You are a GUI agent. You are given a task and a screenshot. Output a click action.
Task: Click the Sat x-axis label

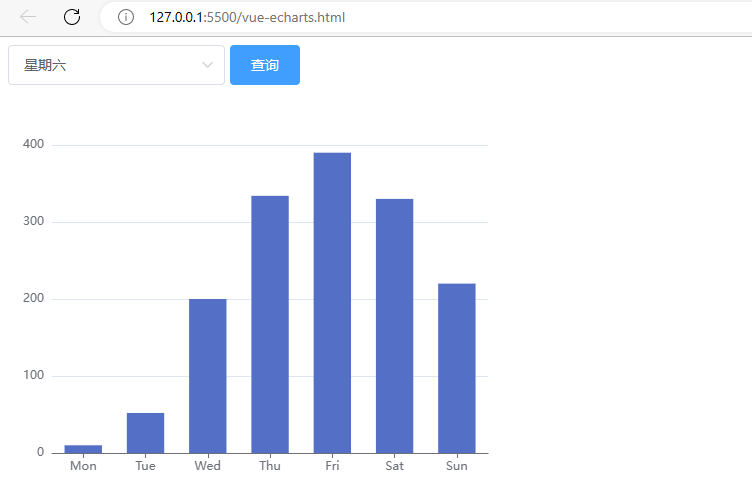coord(395,466)
